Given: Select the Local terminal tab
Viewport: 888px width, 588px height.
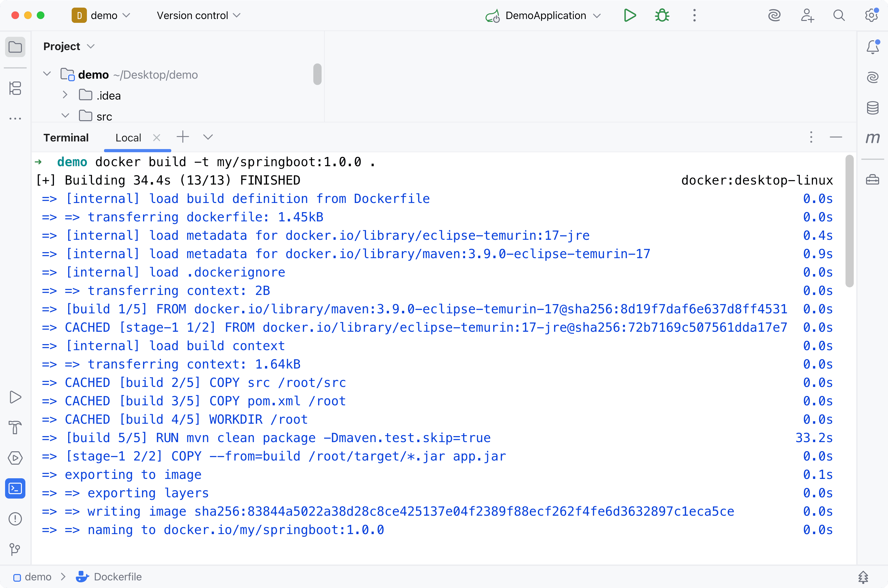Looking at the screenshot, I should [128, 138].
